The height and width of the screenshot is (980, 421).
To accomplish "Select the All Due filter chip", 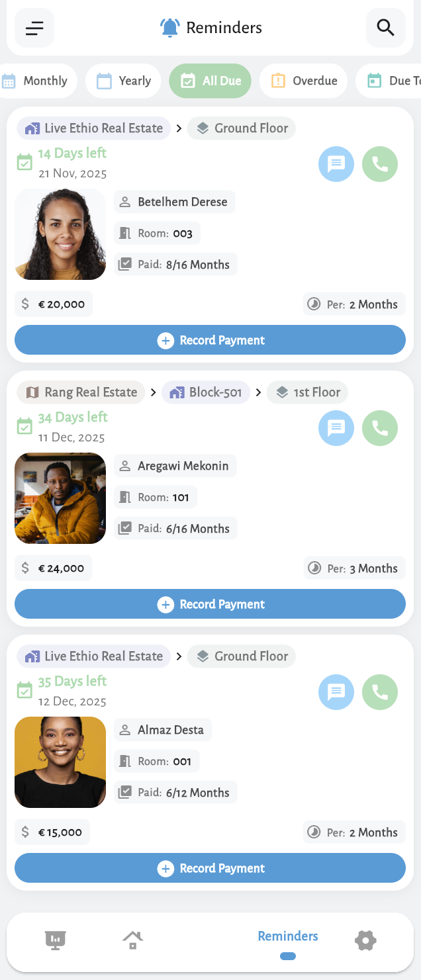I will tap(210, 81).
